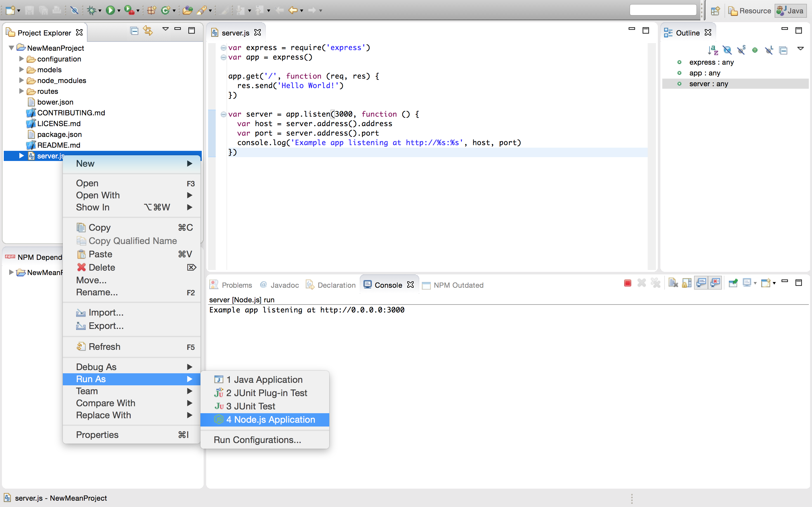Toggle show console when standard error changes
812x507 pixels.
pos(715,283)
